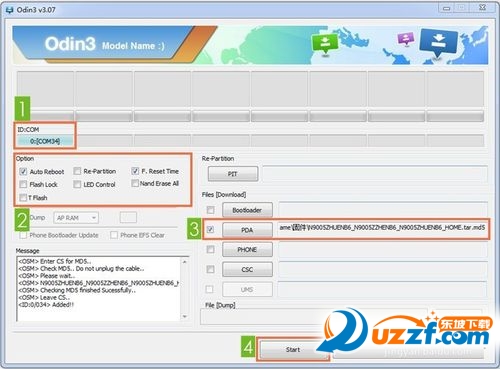This screenshot has width=500, height=369.
Task: Enable the Re-Partition option checkbox
Action: click(x=77, y=171)
